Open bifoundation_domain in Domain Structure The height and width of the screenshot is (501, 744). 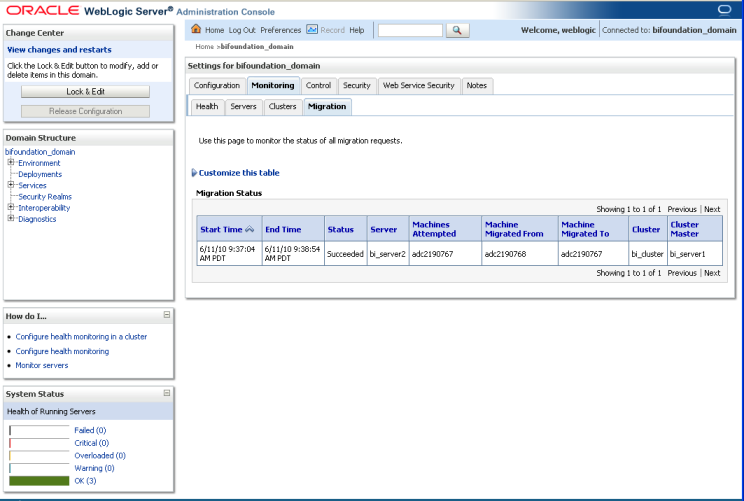point(40,152)
